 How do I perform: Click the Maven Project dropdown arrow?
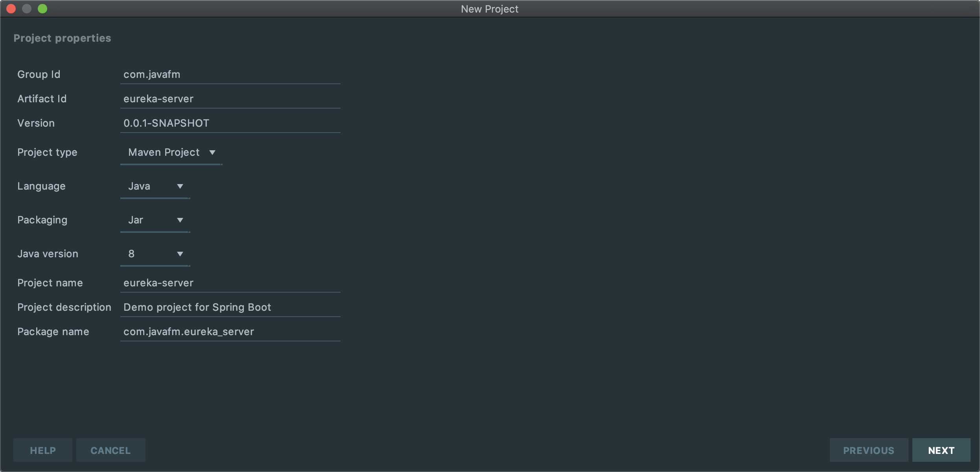[x=212, y=153]
